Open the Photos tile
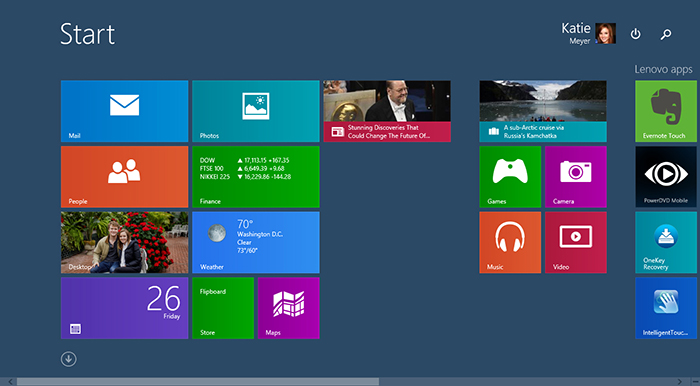The width and height of the screenshot is (700, 386). 256,111
